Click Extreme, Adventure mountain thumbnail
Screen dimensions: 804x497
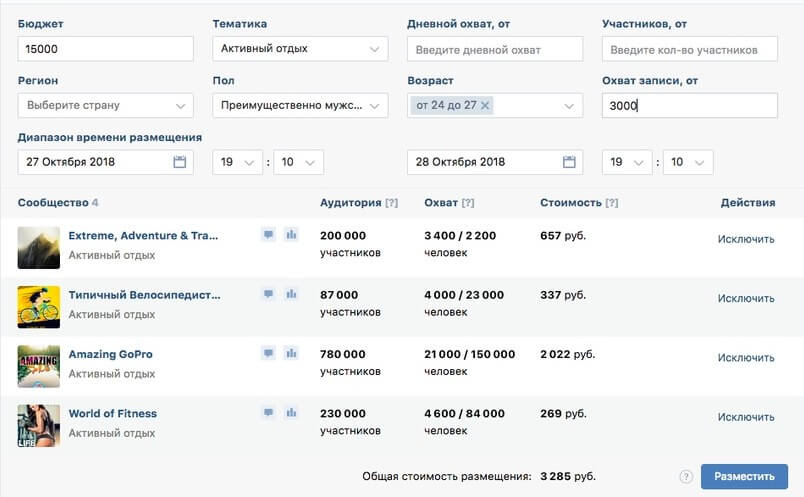click(x=38, y=248)
